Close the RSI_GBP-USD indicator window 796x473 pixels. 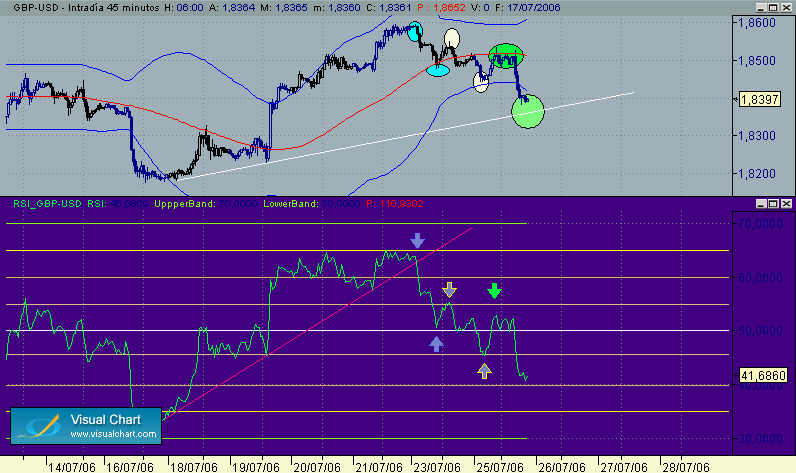pos(786,204)
